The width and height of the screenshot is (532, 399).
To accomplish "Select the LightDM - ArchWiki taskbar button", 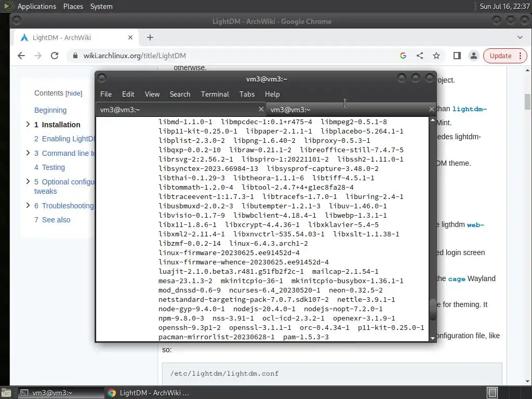I will point(148,393).
